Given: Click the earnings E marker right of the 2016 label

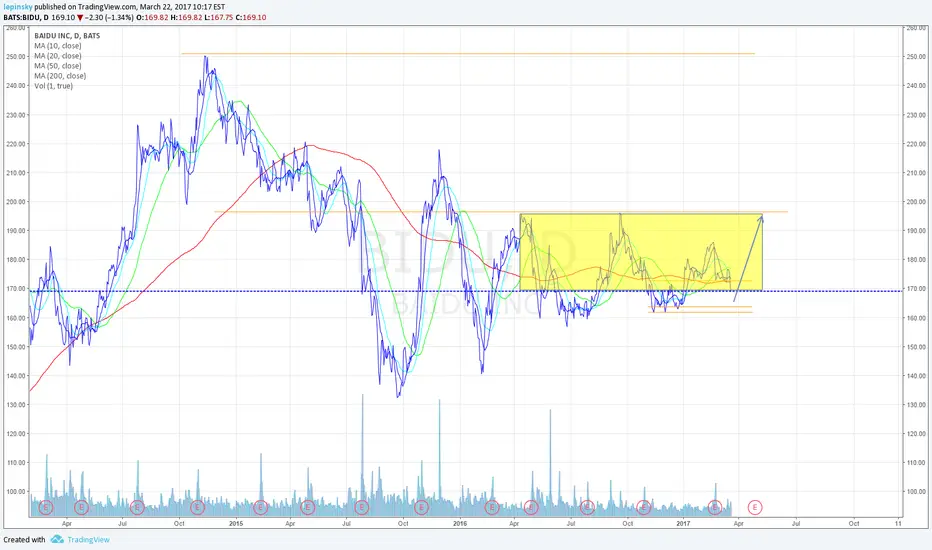Looking at the screenshot, I should pos(491,507).
